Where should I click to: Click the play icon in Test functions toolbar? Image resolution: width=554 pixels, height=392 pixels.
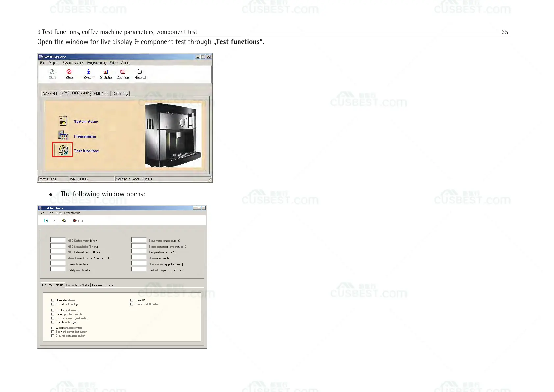coord(46,221)
